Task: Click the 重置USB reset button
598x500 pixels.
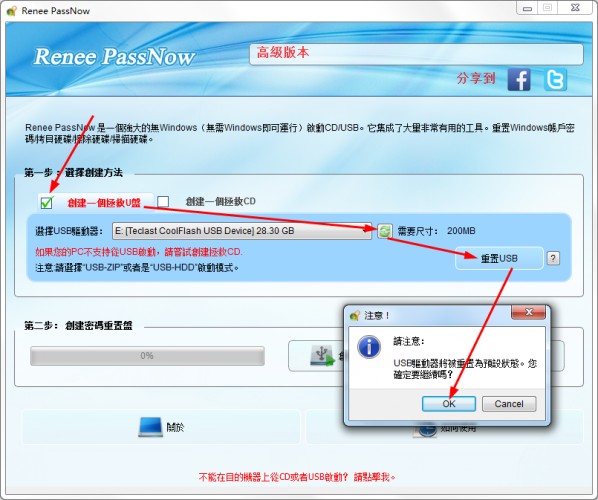Action: [499, 258]
